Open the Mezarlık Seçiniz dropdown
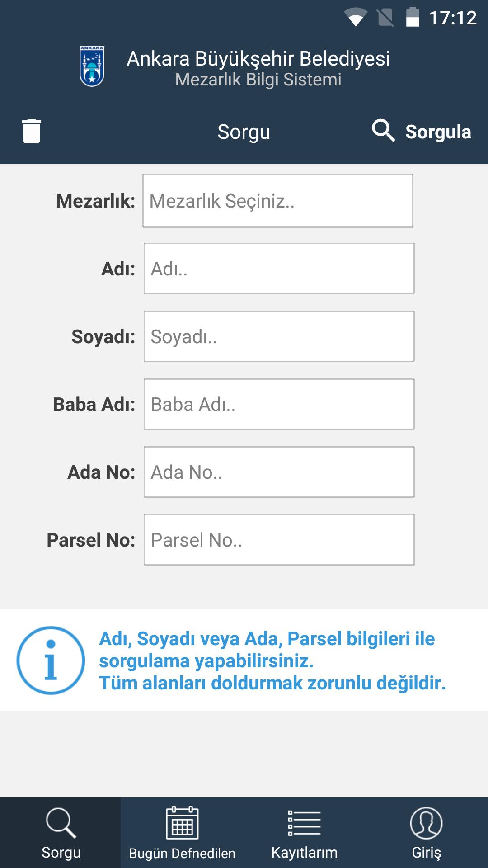This screenshot has height=868, width=488. click(278, 201)
